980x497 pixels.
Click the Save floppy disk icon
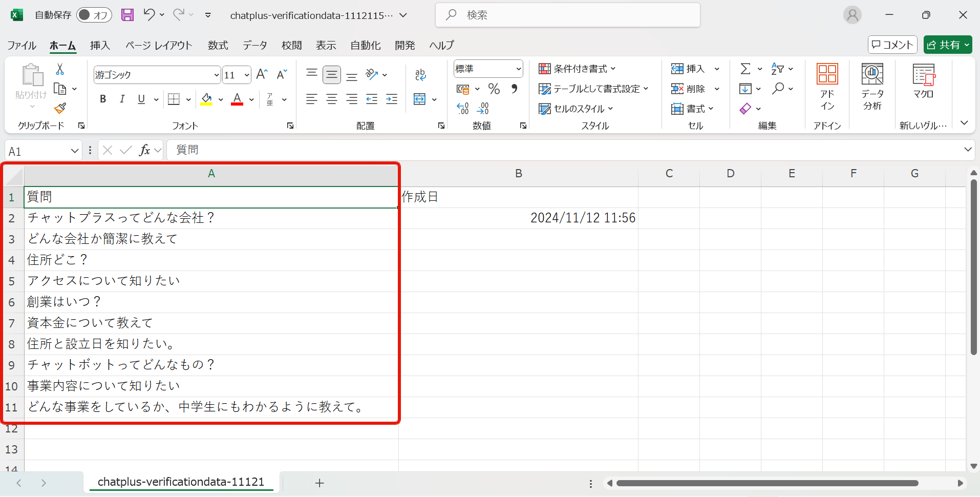tap(127, 15)
